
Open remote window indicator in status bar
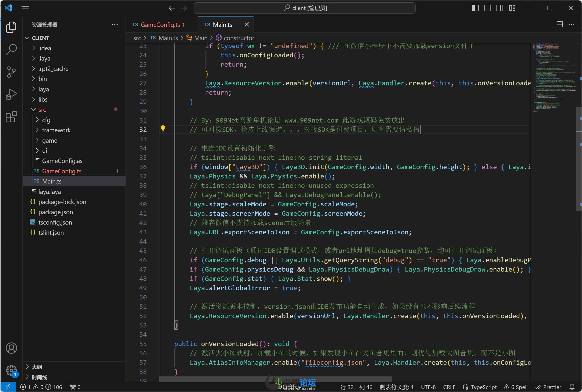tap(8, 387)
